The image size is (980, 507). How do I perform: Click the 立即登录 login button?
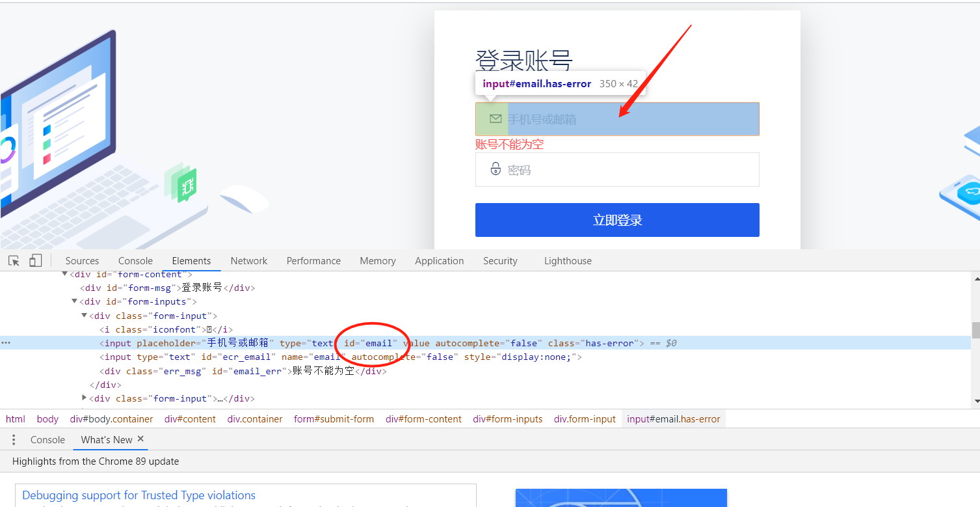pos(616,219)
